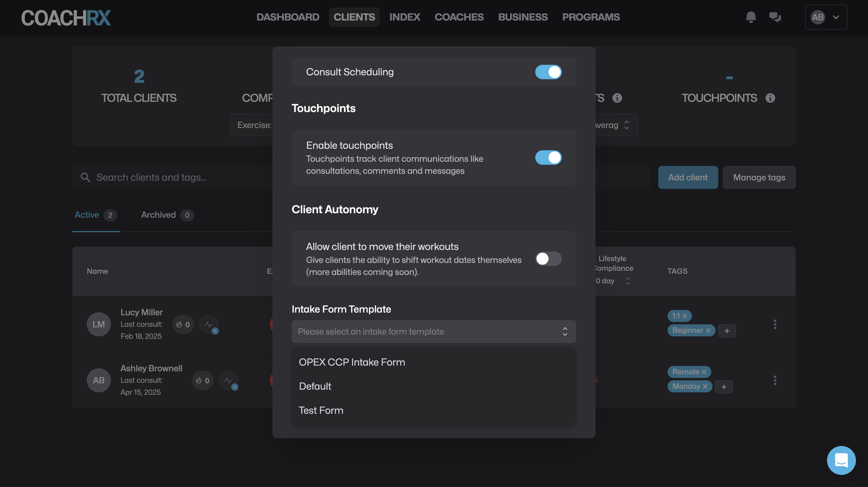Image resolution: width=868 pixels, height=487 pixels.
Task: Enable Allow client to move workouts
Action: (548, 259)
